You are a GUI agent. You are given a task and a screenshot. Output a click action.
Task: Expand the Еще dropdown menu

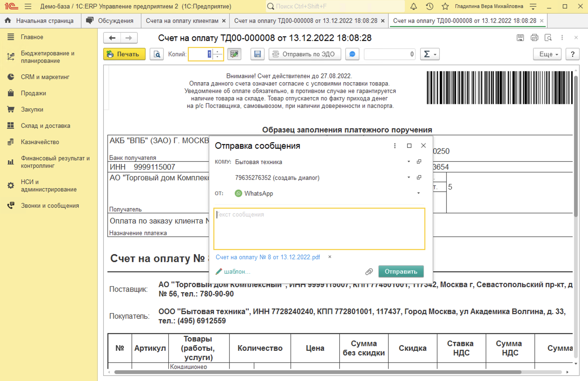[547, 54]
